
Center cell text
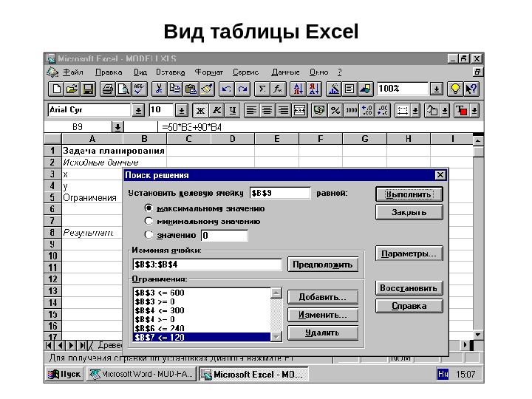coord(267,110)
